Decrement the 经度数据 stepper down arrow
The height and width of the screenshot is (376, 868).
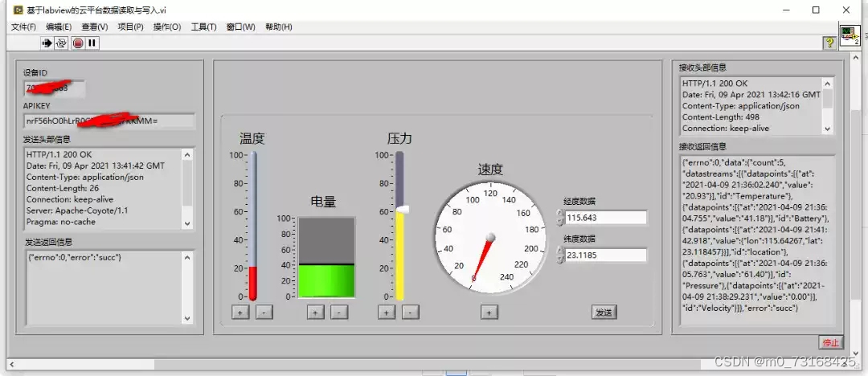[x=560, y=222]
